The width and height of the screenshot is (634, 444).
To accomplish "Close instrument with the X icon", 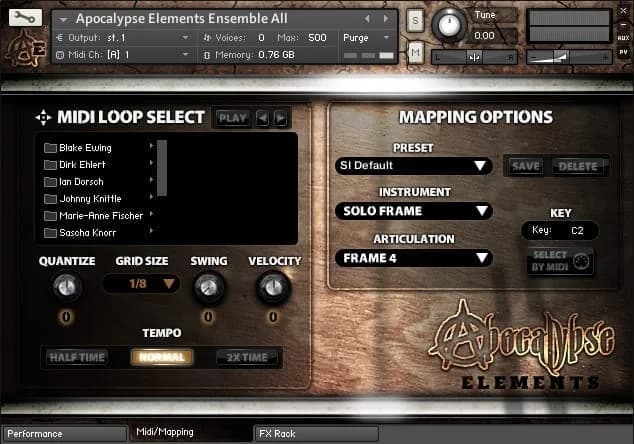I will click(623, 11).
